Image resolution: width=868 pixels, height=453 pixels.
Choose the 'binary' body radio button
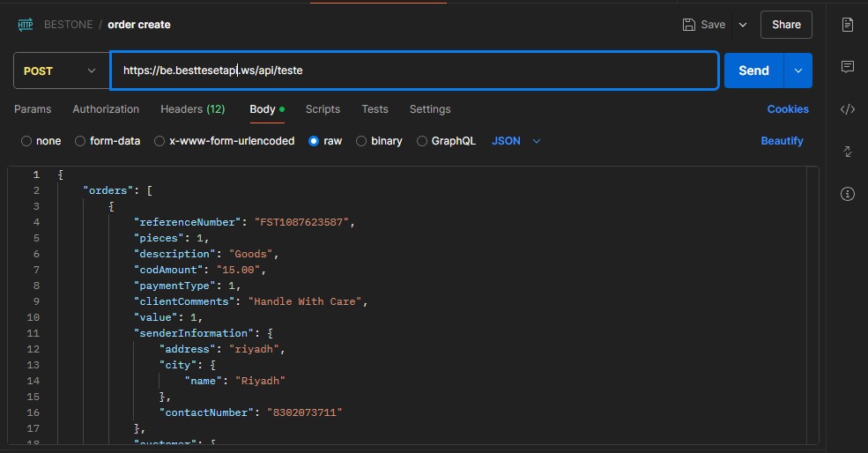click(361, 141)
